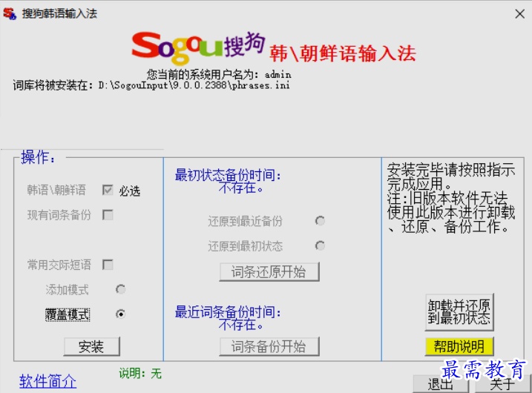Screen dimensions: 532x393
Task: Click the 操作: group label
Action: tap(38, 157)
